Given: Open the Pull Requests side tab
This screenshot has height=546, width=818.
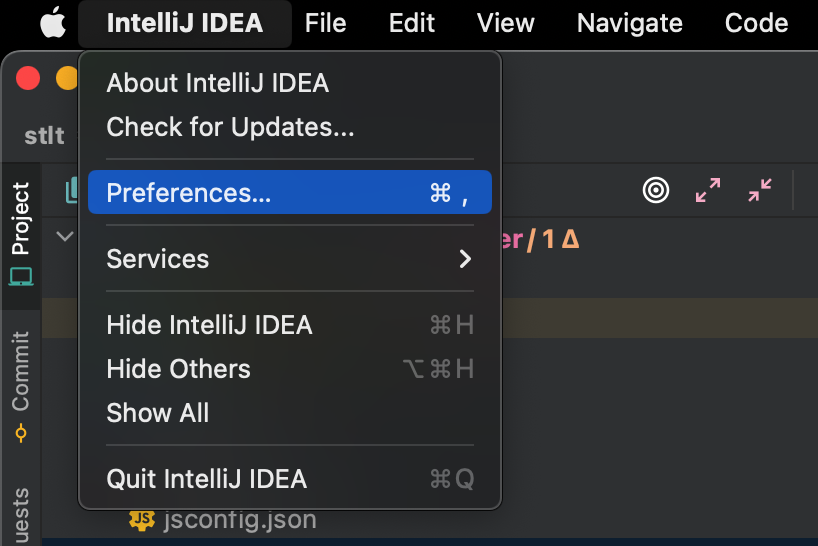Looking at the screenshot, I should coord(21,515).
